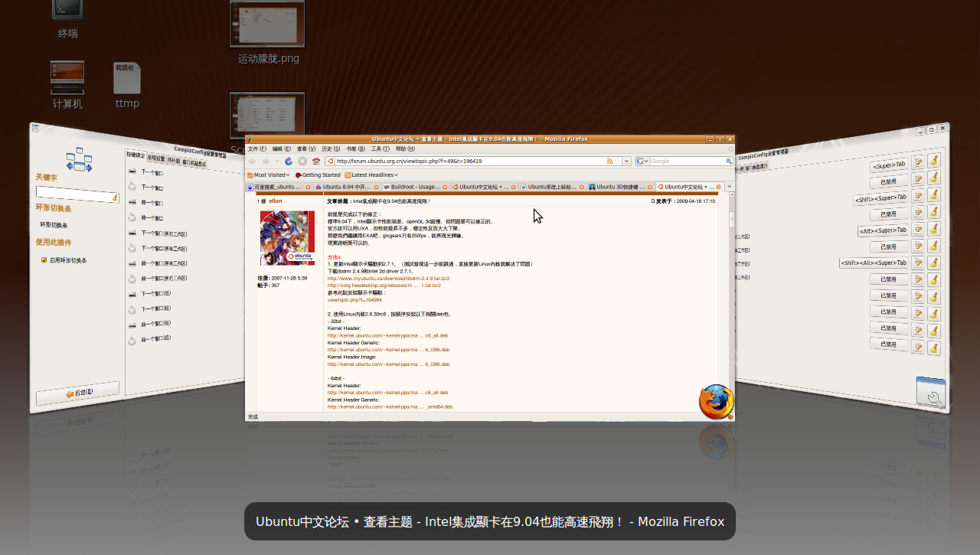Click the Firefox back arrow

pyautogui.click(x=252, y=162)
